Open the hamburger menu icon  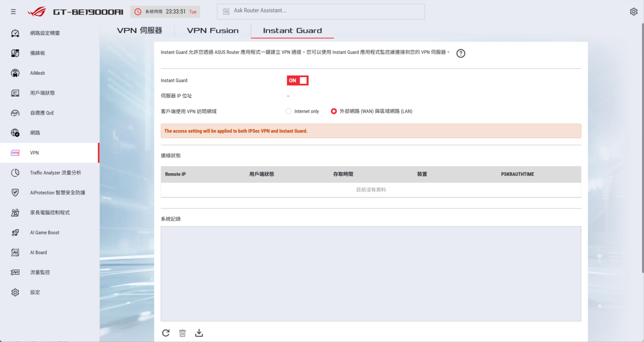(13, 12)
